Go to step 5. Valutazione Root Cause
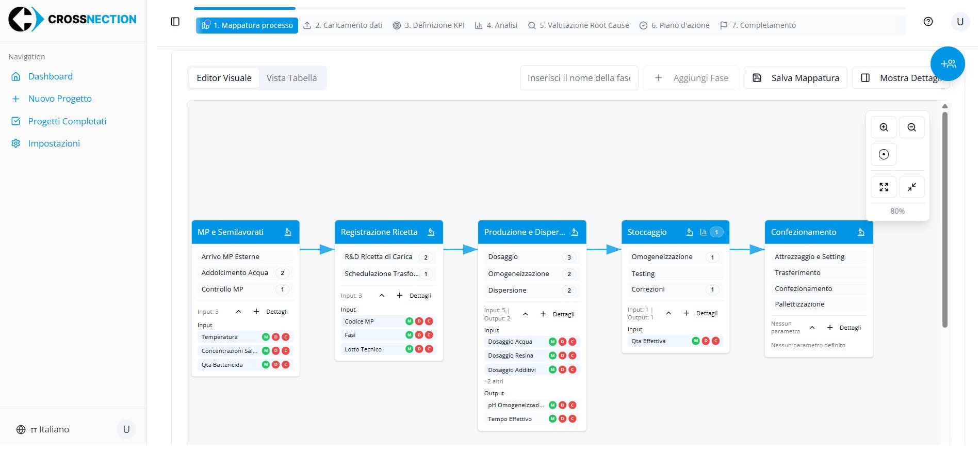 [x=578, y=25]
